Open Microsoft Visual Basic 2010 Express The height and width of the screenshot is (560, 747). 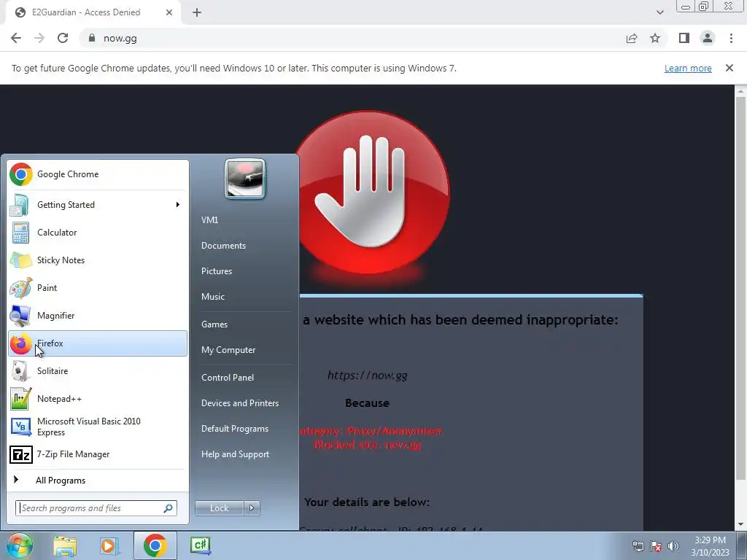[x=98, y=427]
